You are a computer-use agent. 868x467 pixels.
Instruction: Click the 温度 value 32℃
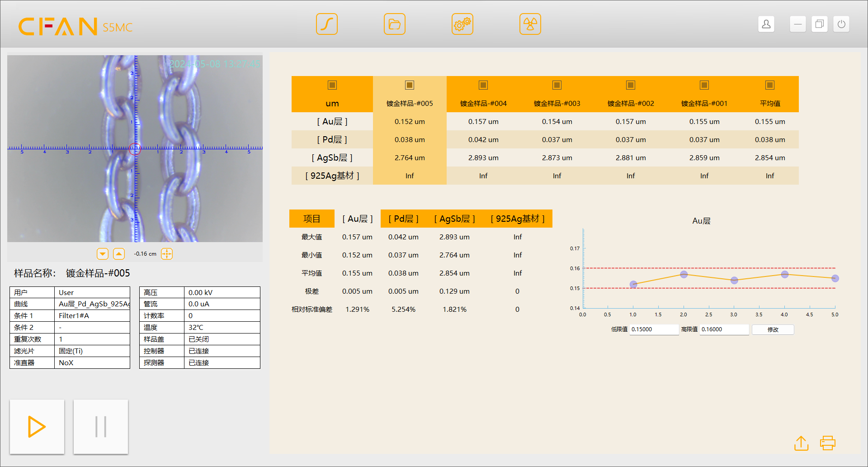point(222,328)
